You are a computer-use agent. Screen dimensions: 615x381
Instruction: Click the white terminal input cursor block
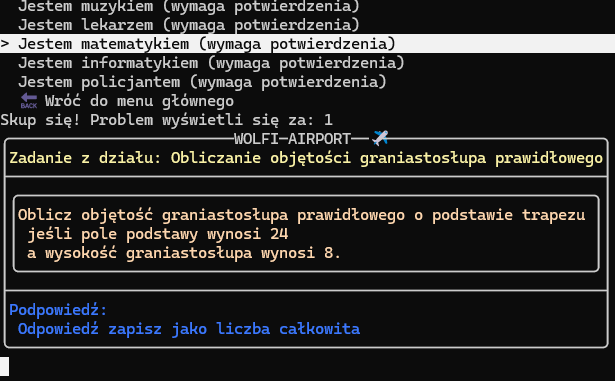pyautogui.click(x=4, y=366)
